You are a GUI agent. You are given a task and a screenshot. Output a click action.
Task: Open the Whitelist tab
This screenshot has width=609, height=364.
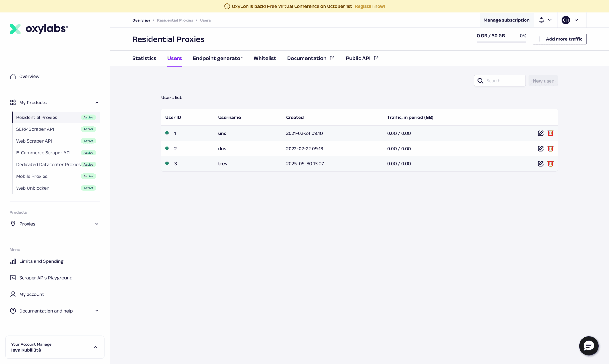(265, 58)
